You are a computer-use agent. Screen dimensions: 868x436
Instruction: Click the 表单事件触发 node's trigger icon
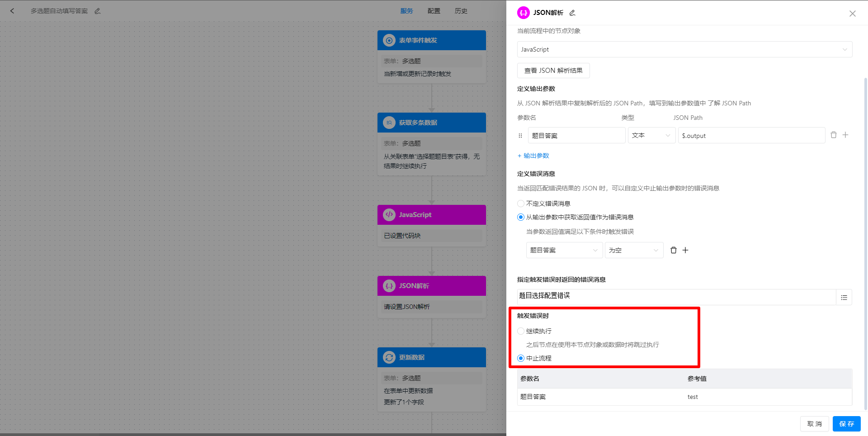coord(389,40)
